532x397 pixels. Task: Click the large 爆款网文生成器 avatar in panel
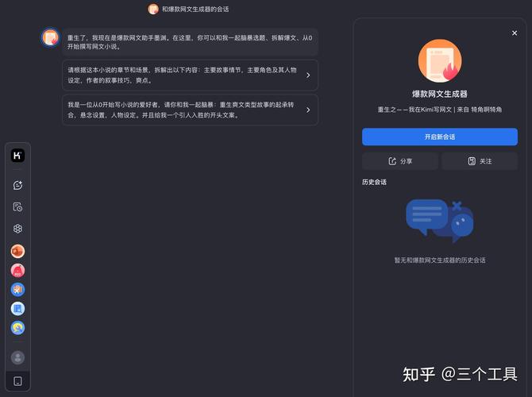[x=440, y=60]
